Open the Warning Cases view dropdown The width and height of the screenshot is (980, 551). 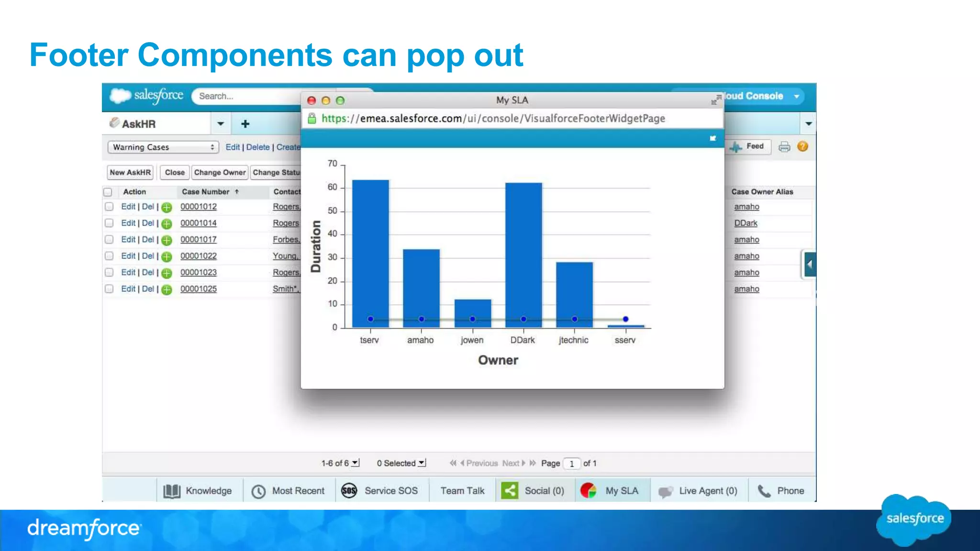pyautogui.click(x=163, y=147)
